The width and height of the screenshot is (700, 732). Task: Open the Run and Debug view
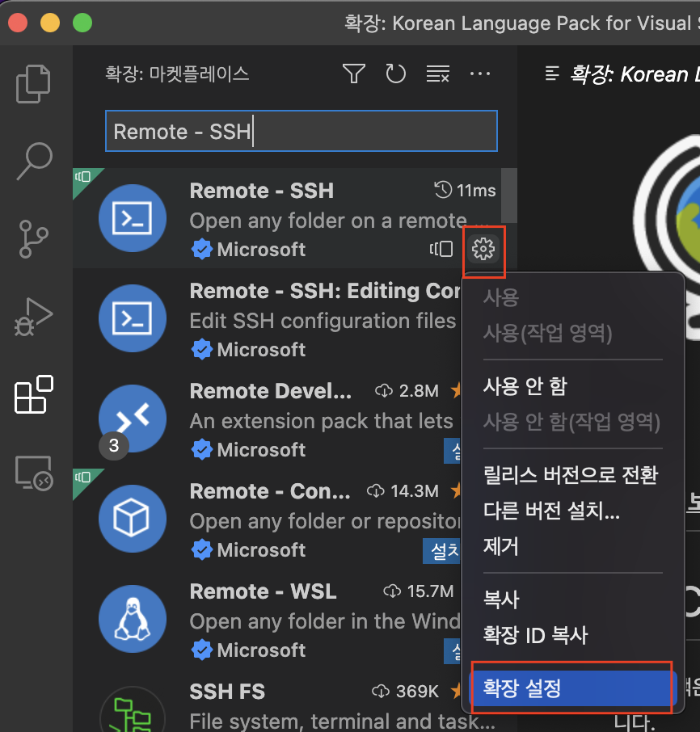[33, 317]
